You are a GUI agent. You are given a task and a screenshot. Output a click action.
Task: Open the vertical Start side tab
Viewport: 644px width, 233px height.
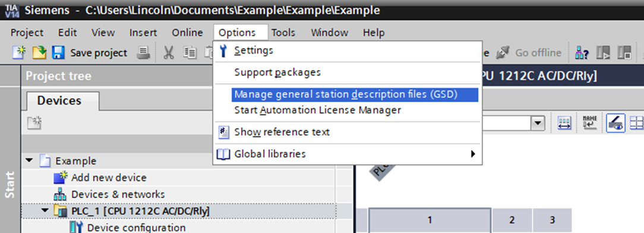click(x=10, y=185)
